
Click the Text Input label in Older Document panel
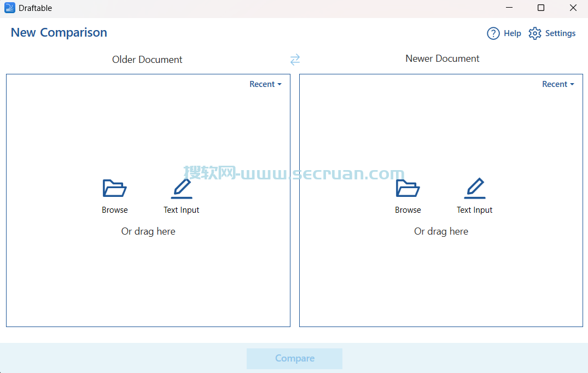tap(182, 210)
